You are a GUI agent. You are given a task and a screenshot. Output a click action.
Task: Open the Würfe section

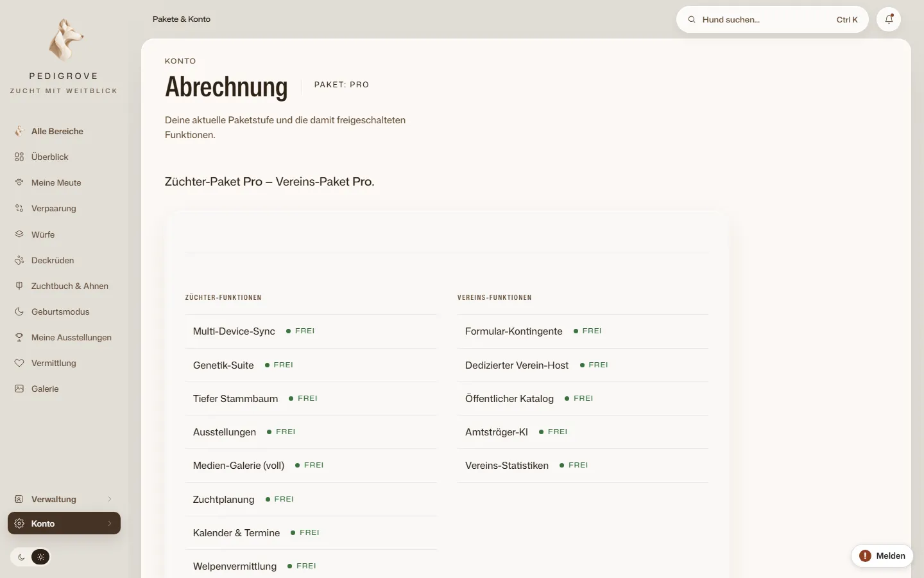coord(64,234)
